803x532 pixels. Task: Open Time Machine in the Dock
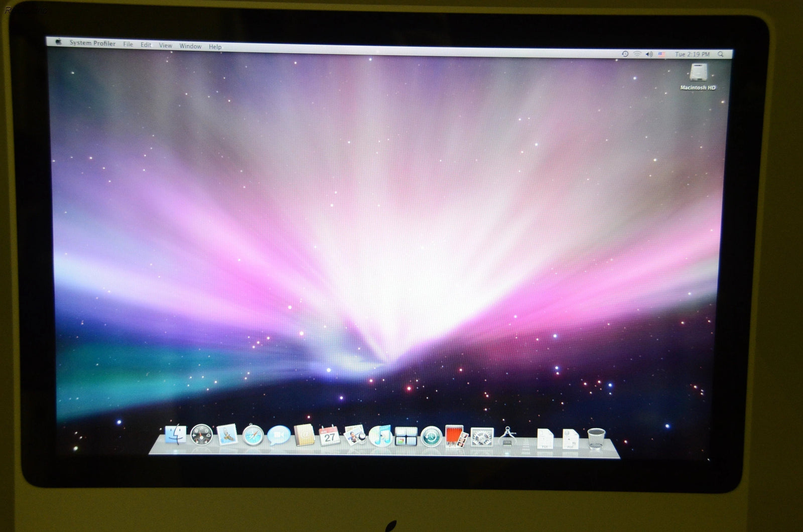431,436
